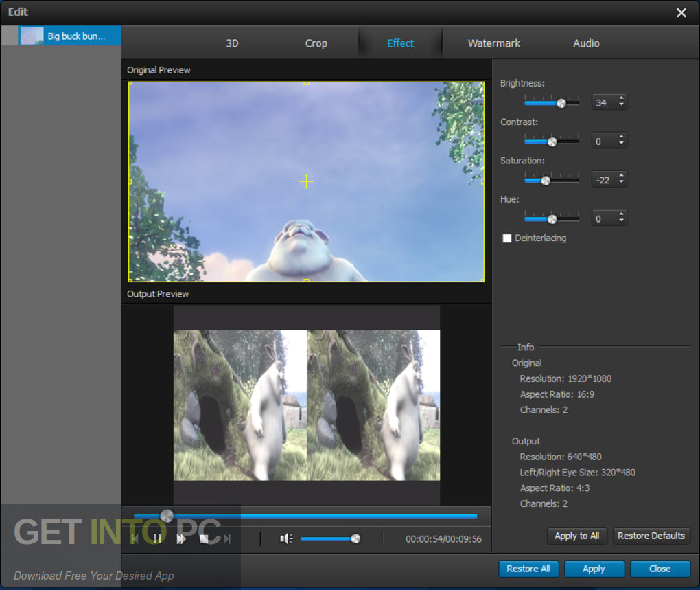Click the timecode 00:00:54/00:09:56
700x590 pixels.
pos(443,539)
